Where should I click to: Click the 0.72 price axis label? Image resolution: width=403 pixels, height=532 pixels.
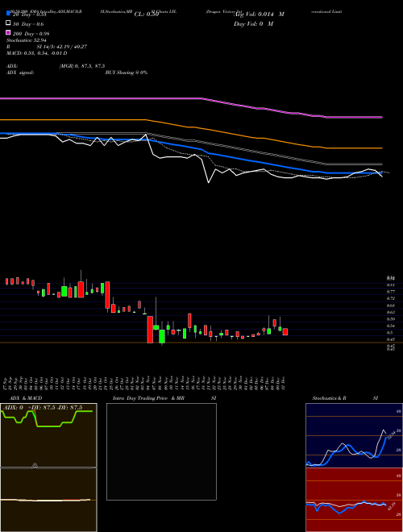pos(391,298)
